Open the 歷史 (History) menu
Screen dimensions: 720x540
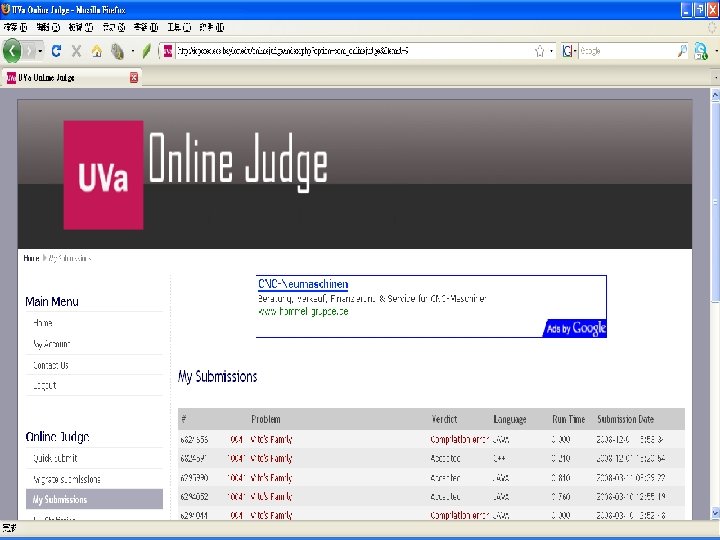point(113,28)
